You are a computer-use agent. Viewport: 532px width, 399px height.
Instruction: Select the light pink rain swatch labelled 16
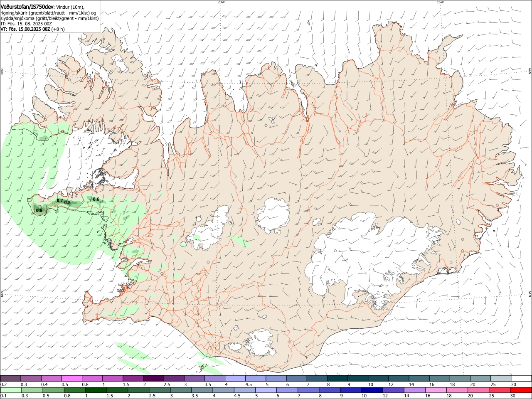click(x=436, y=390)
